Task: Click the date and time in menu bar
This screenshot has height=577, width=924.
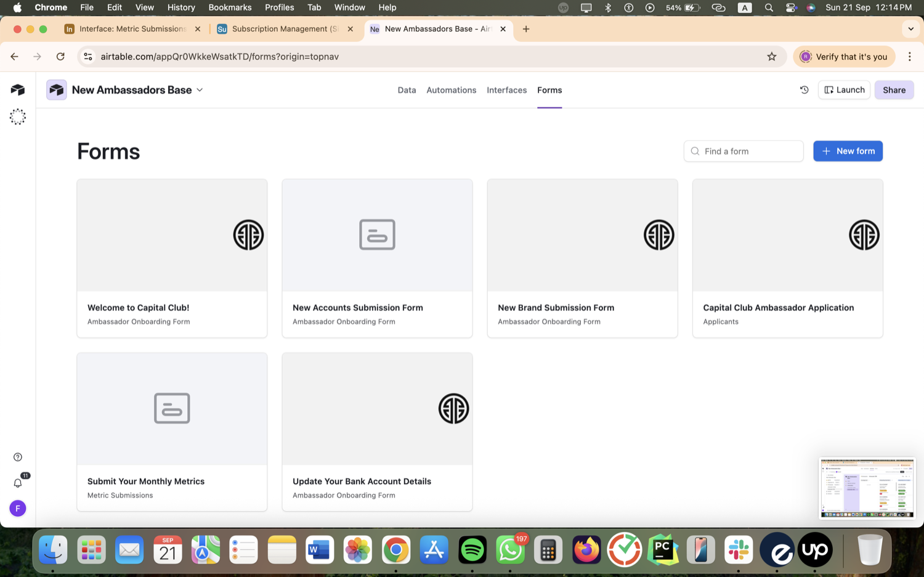Action: [x=868, y=7]
